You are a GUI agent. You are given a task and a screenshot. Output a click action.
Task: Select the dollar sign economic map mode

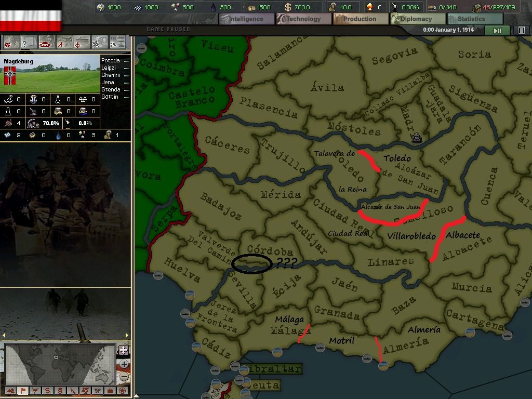click(x=47, y=391)
